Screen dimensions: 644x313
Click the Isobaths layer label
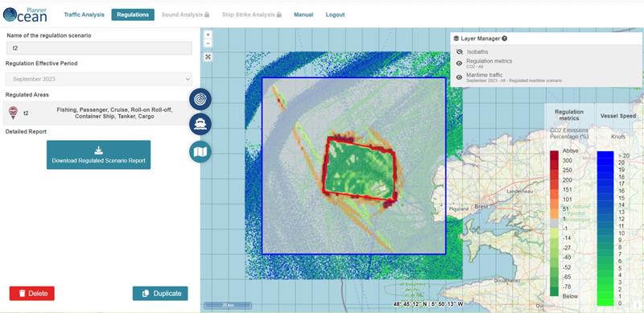(x=477, y=52)
